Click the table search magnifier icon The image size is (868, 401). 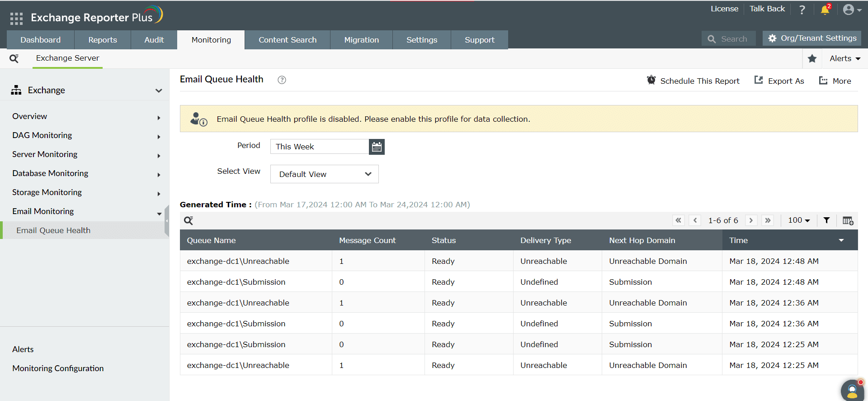pos(189,220)
